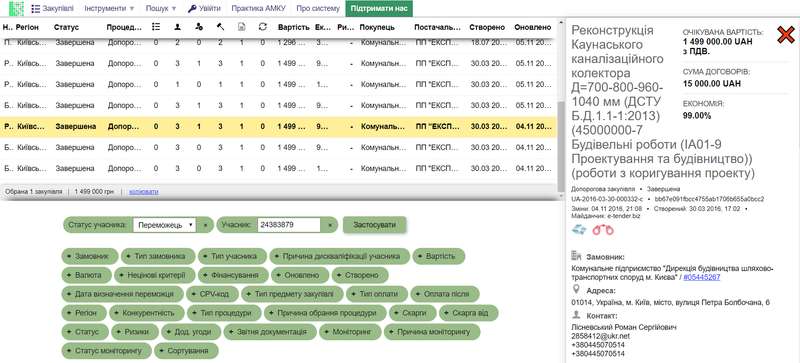Add the Причина дискваліфікації учасника filter
Image resolution: width=800 pixels, height=363 pixels.
click(339, 256)
